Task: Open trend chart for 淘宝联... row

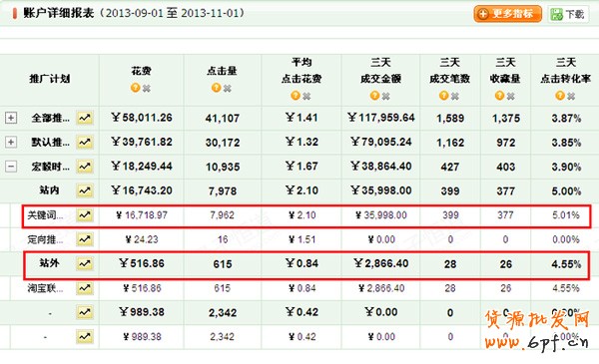Action: click(85, 287)
